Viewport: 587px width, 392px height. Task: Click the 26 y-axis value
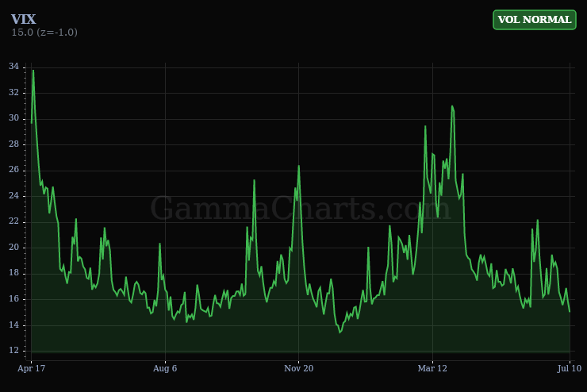point(13,170)
